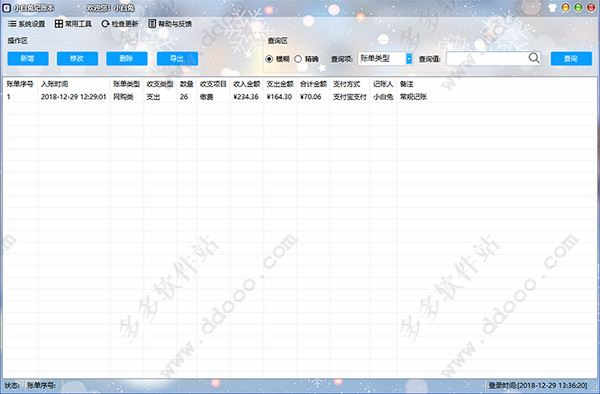Click the 支付方式 column header
This screenshot has height=394, width=600.
346,84
